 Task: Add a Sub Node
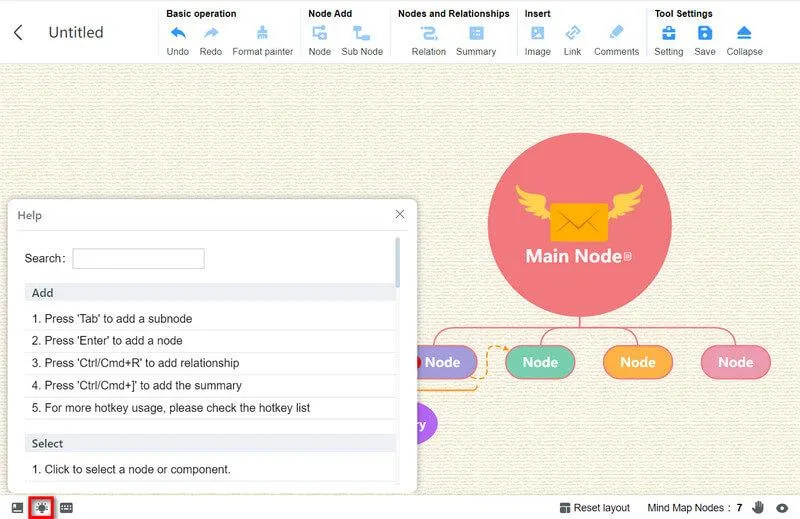click(x=362, y=41)
